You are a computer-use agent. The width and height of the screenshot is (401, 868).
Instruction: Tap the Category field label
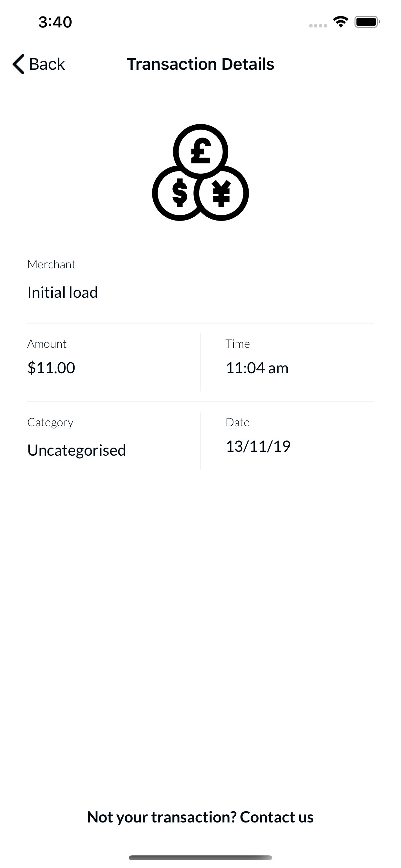(50, 422)
